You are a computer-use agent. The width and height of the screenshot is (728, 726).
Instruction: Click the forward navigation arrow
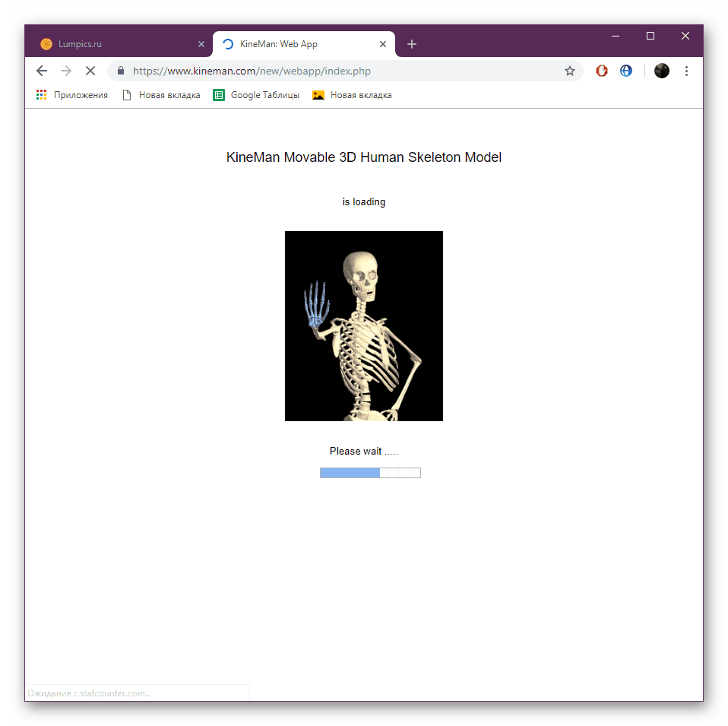pos(66,71)
